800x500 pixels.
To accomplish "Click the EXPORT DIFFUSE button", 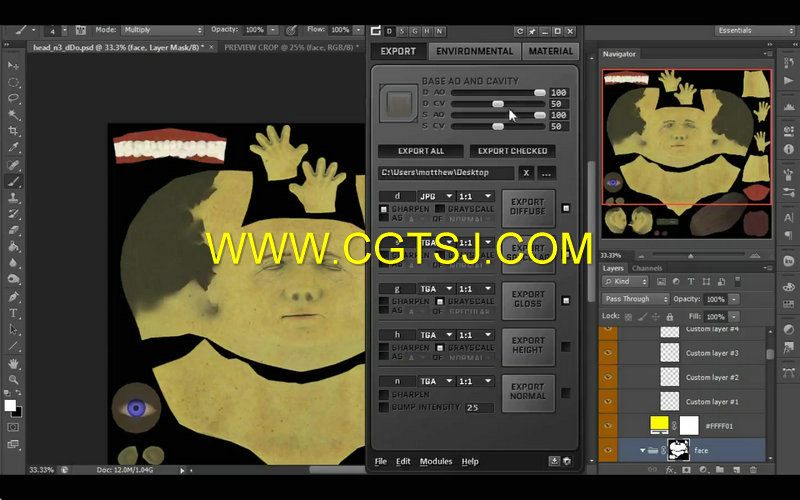I will (528, 208).
